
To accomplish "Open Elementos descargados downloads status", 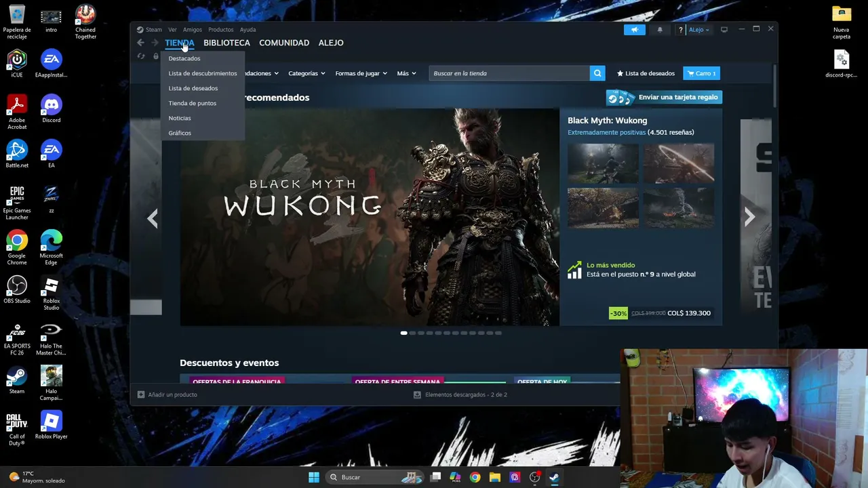I will pyautogui.click(x=460, y=394).
